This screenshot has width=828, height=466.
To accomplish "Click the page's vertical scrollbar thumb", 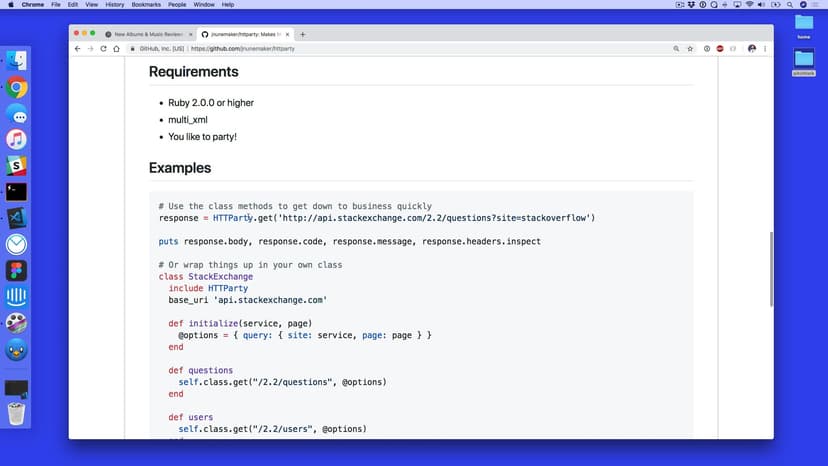I will pyautogui.click(x=770, y=270).
